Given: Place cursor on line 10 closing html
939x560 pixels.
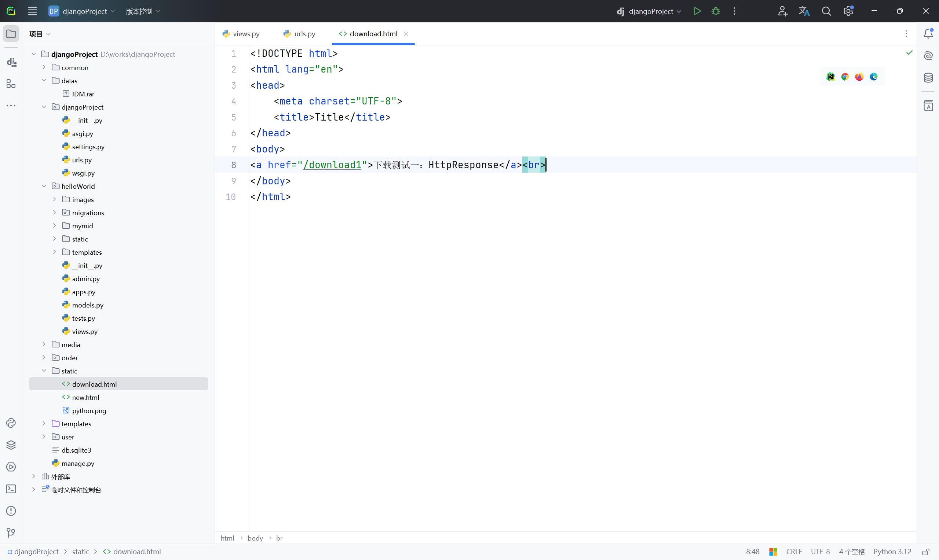Looking at the screenshot, I should [x=270, y=196].
